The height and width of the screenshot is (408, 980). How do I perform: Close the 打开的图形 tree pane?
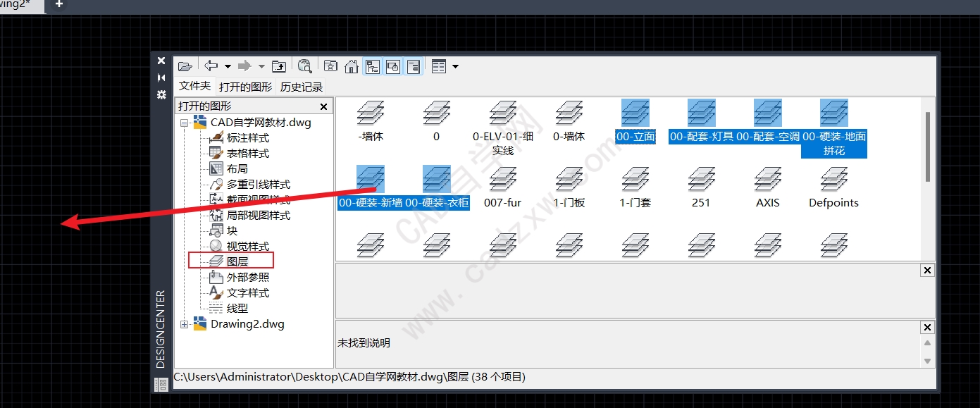(324, 106)
